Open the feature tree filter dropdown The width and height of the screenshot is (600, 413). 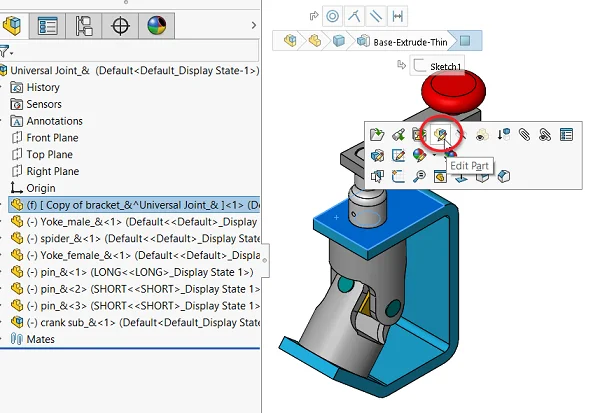tap(8, 51)
